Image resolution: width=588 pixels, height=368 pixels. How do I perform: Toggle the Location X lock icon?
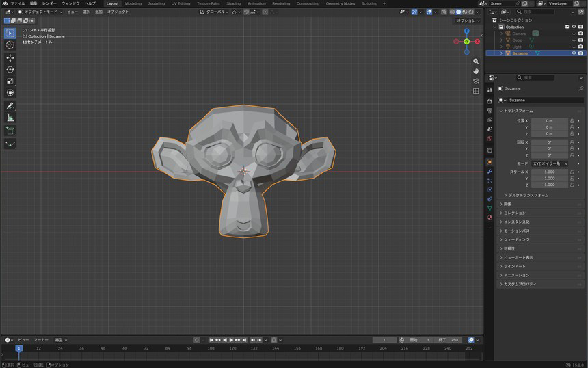[572, 121]
